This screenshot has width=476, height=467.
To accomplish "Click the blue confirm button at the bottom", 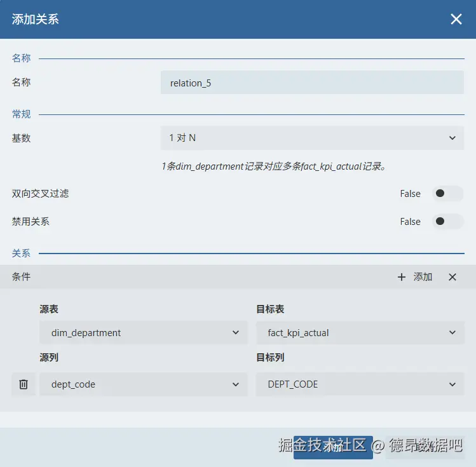I will pos(333,447).
